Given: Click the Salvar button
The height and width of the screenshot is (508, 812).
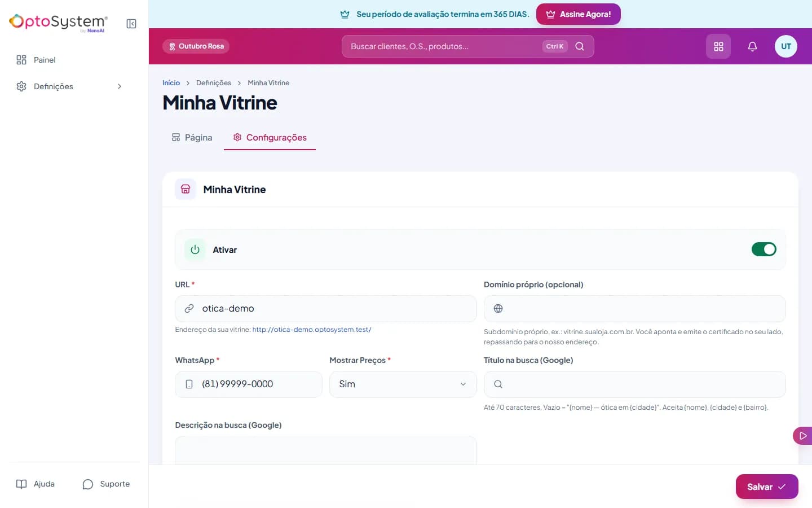Looking at the screenshot, I should [767, 487].
